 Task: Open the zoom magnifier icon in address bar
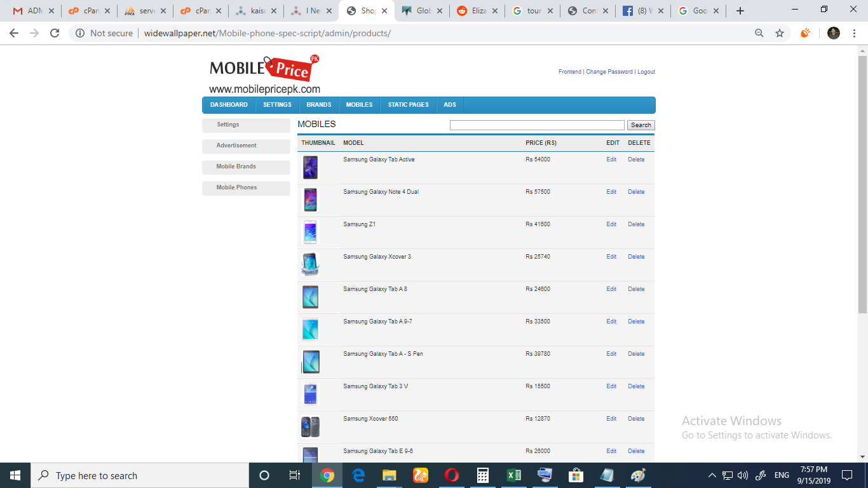(759, 33)
